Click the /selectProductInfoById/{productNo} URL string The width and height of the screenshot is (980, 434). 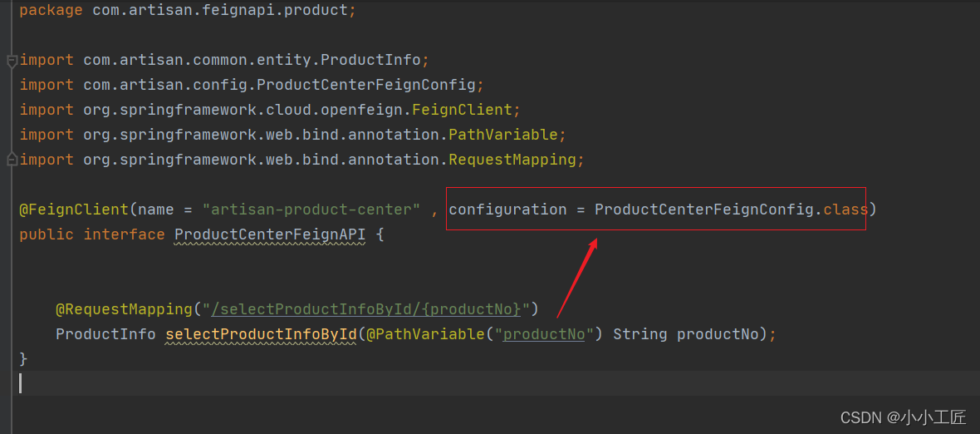(366, 309)
